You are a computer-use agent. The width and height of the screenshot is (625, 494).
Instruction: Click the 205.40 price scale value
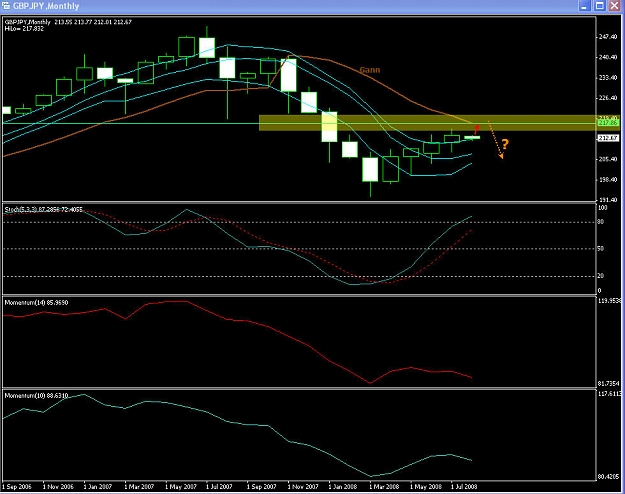pos(609,159)
